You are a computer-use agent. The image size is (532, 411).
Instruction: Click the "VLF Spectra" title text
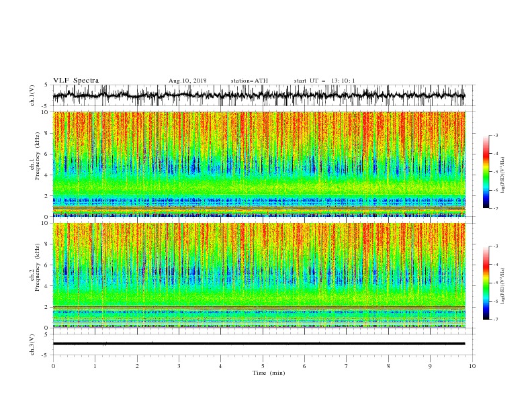click(x=76, y=81)
